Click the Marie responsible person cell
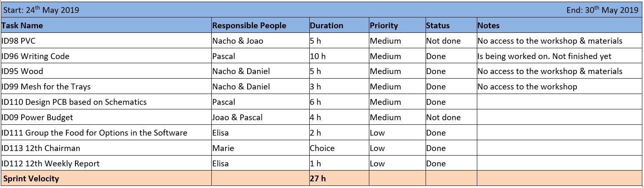This screenshot has width=644, height=188. [x=260, y=148]
